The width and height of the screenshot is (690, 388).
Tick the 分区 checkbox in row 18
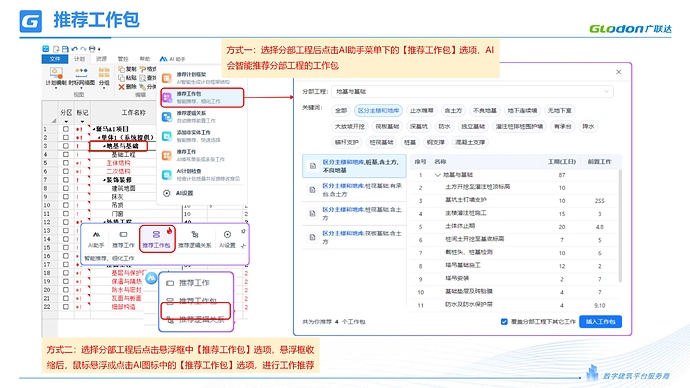click(x=66, y=273)
